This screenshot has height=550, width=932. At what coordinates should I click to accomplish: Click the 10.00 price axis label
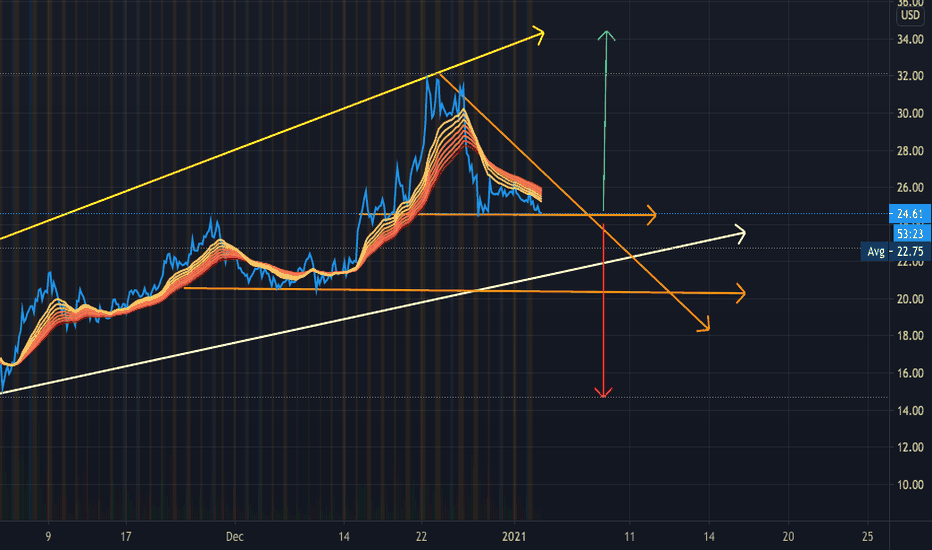pos(910,485)
